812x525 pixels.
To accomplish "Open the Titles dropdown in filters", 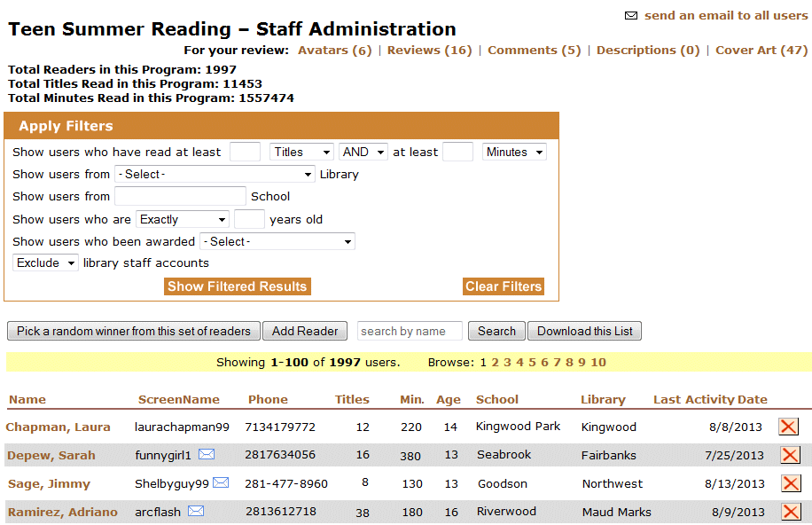I will tap(301, 153).
